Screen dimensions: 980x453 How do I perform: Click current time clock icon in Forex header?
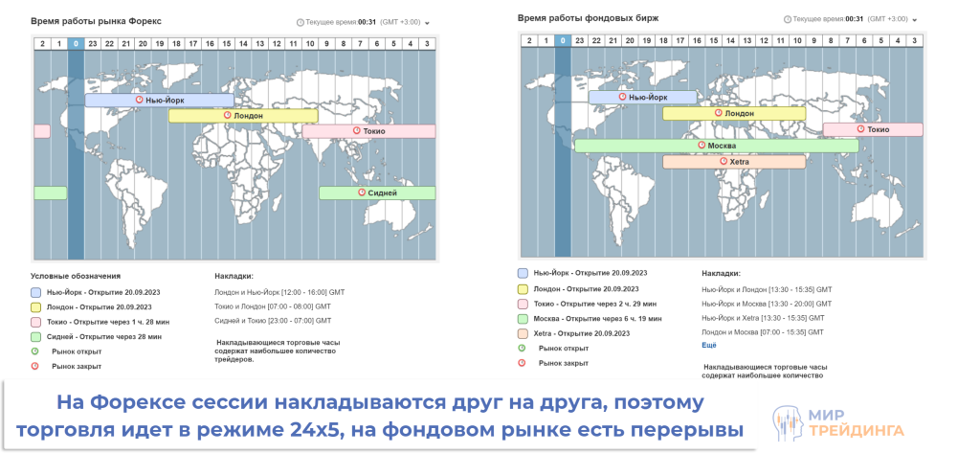pos(301,22)
